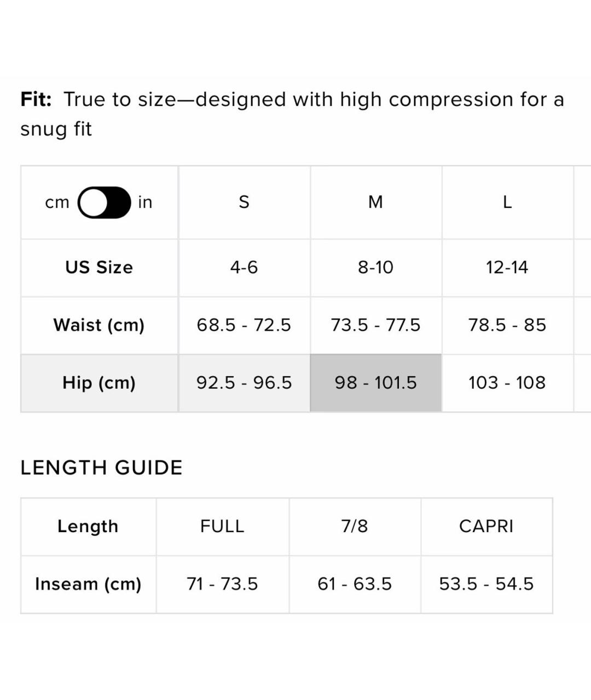
Task: Click the M size column header
Action: [x=376, y=202]
